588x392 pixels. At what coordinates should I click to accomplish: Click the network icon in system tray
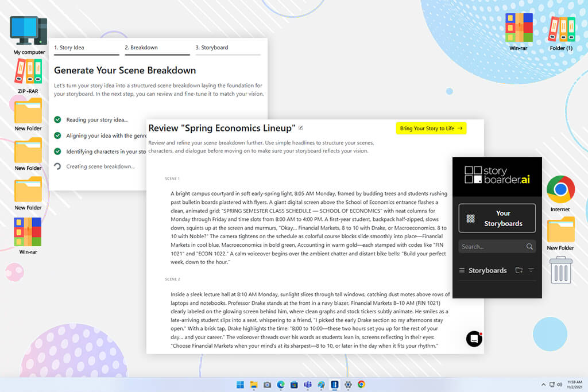tap(552, 385)
